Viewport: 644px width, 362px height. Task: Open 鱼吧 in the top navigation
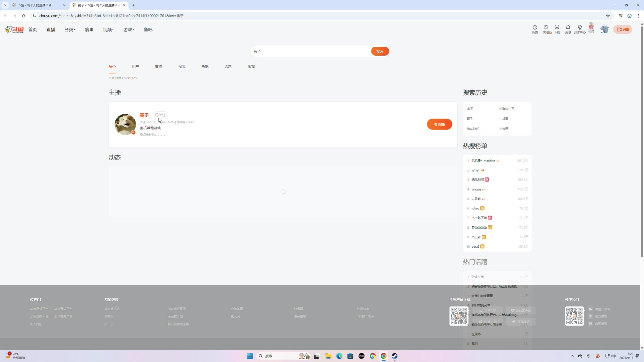[148, 30]
